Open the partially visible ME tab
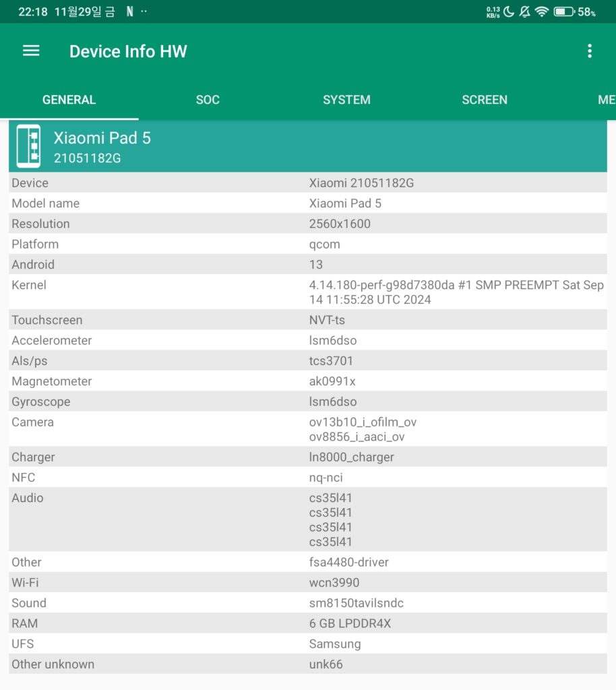 click(x=607, y=100)
